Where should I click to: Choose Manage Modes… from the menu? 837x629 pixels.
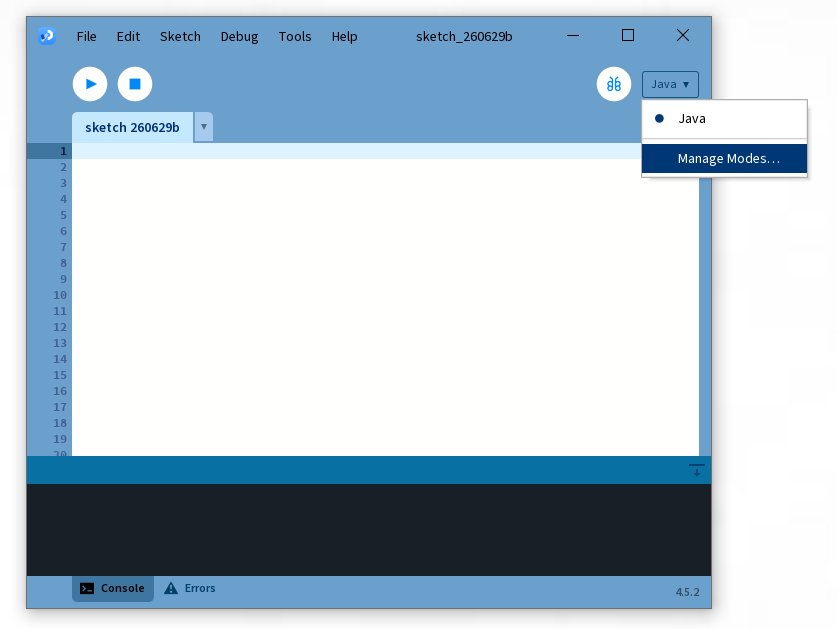coord(724,159)
